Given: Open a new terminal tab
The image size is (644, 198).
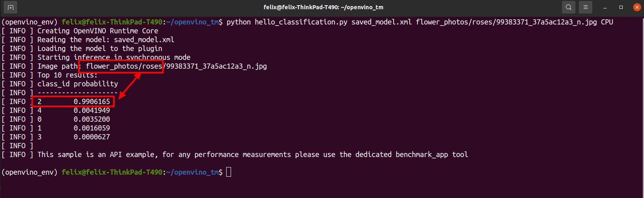Looking at the screenshot, I should coord(10,7).
